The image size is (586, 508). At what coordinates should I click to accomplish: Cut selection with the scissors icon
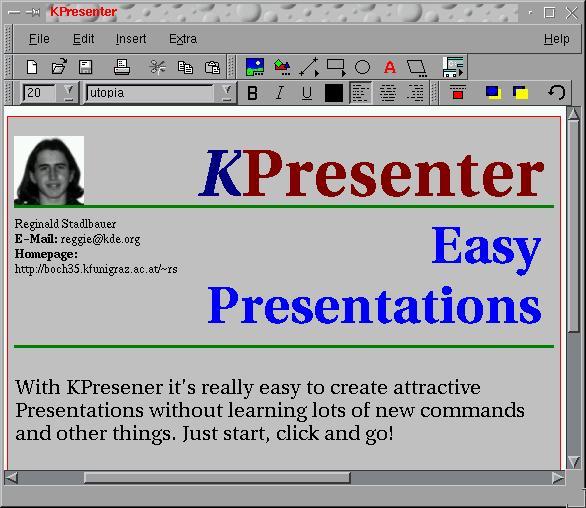[157, 67]
